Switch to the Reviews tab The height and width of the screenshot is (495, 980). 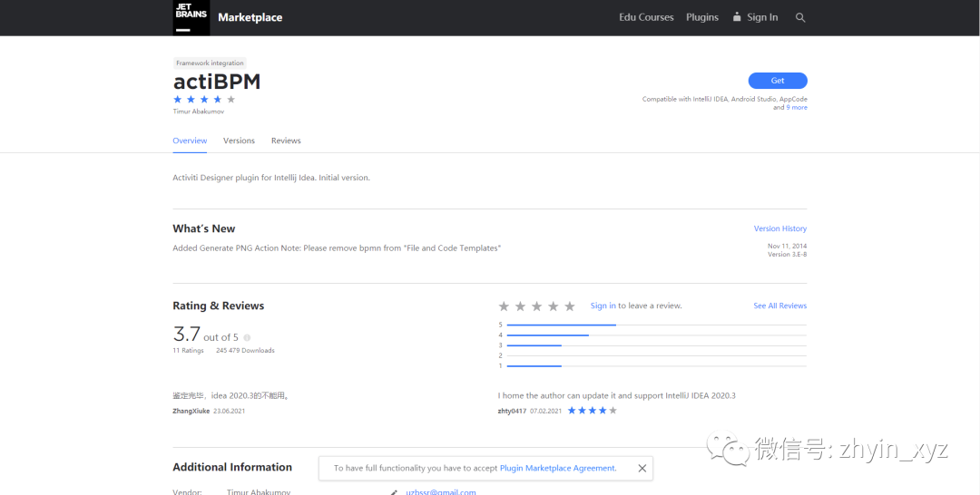tap(286, 141)
